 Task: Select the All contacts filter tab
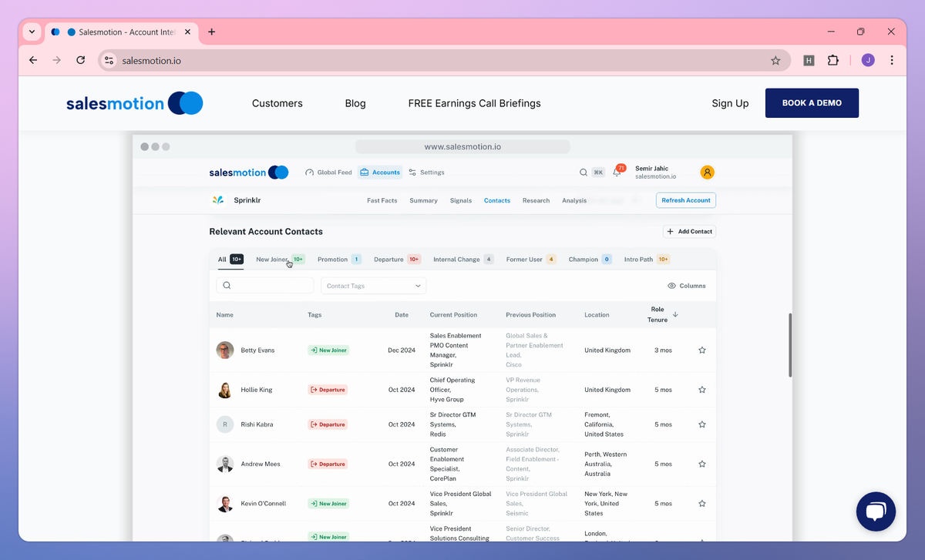pos(231,260)
